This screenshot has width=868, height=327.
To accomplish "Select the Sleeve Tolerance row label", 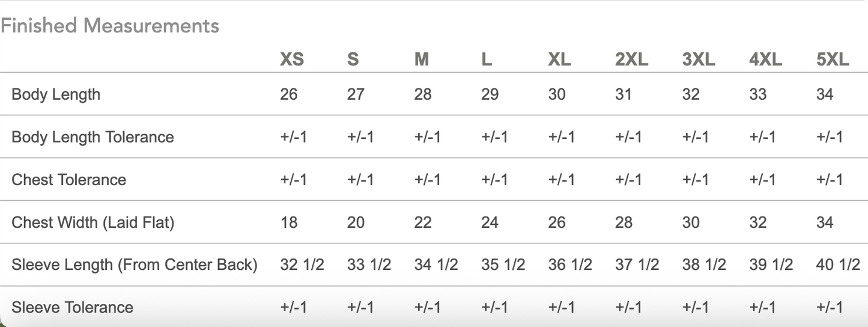I will pyautogui.click(x=72, y=307).
